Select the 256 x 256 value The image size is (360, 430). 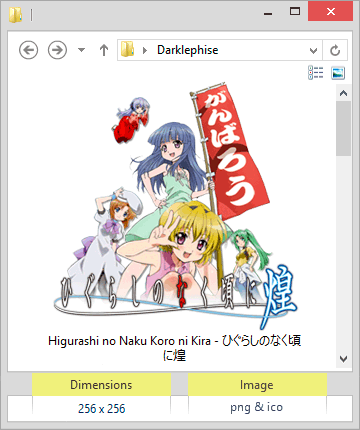101,408
